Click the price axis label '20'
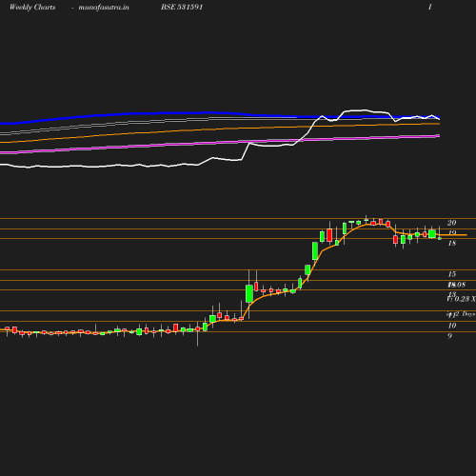 tap(452, 223)
